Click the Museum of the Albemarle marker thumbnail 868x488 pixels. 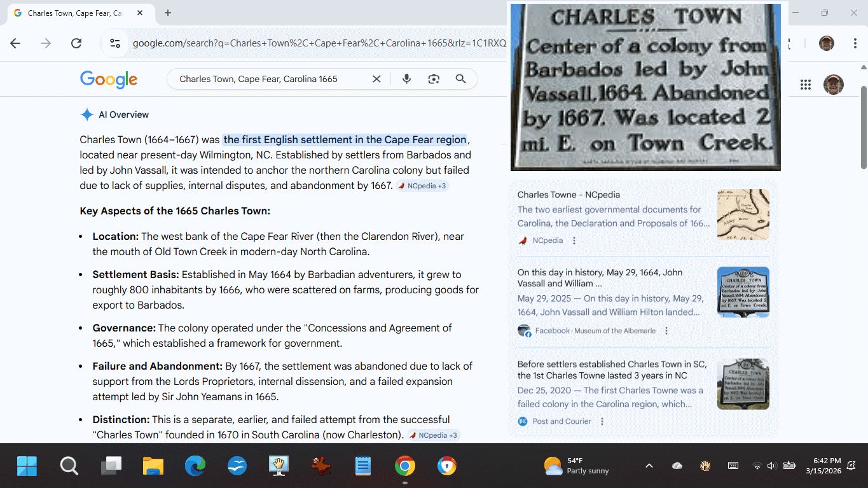(743, 292)
